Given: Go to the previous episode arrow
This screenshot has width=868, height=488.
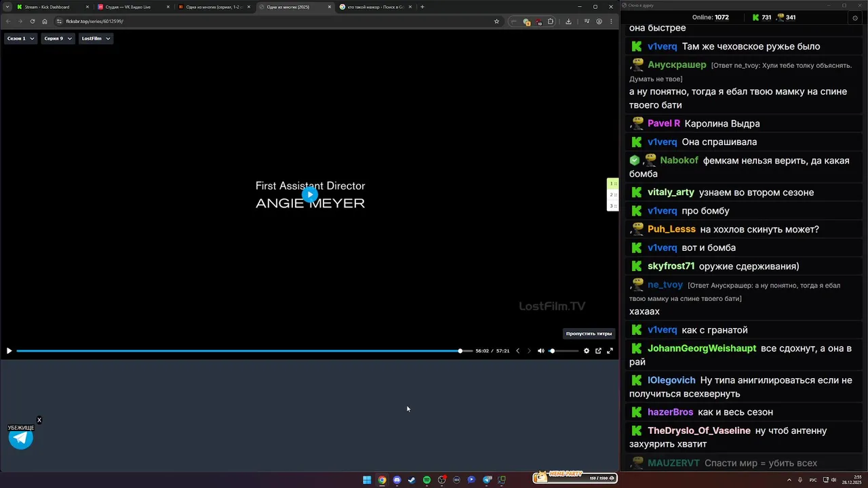Looking at the screenshot, I should [517, 350].
